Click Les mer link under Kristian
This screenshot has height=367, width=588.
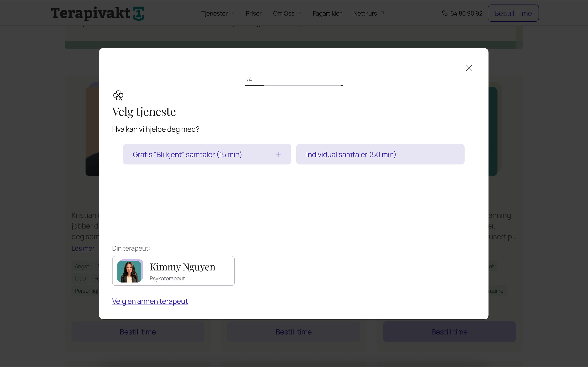coord(83,248)
